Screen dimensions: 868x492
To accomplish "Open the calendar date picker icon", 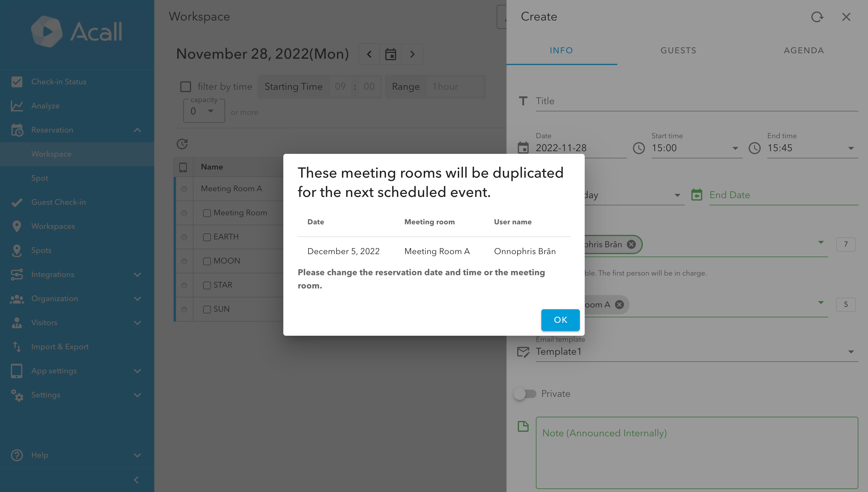I will pyautogui.click(x=391, y=54).
